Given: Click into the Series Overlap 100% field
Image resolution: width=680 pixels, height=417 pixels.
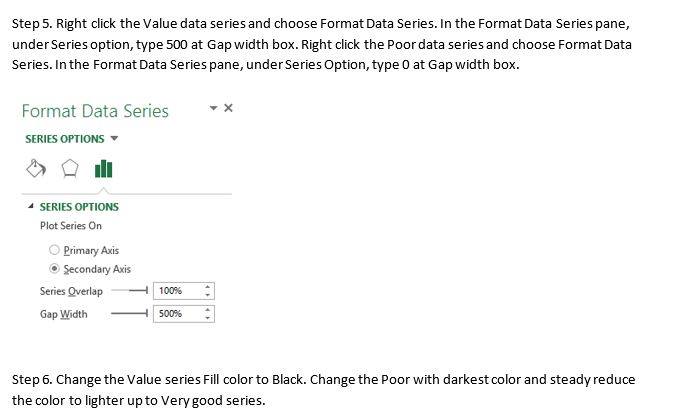Looking at the screenshot, I should [x=178, y=291].
